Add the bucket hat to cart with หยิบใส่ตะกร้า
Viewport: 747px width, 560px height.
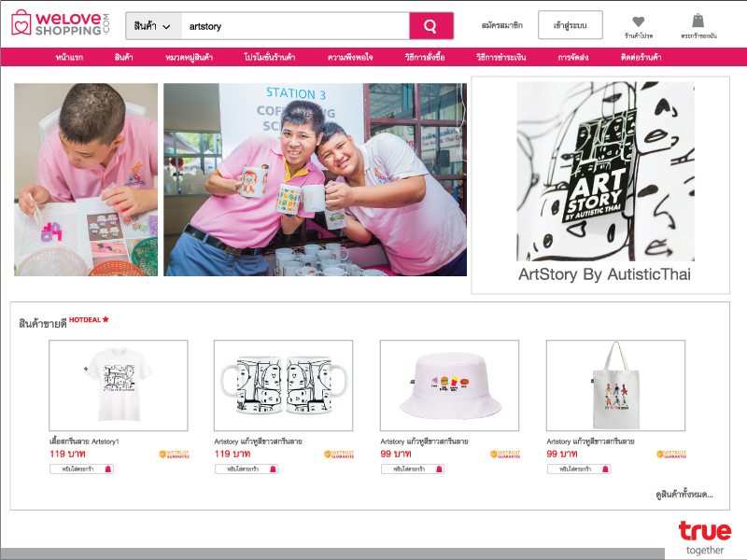tap(413, 469)
